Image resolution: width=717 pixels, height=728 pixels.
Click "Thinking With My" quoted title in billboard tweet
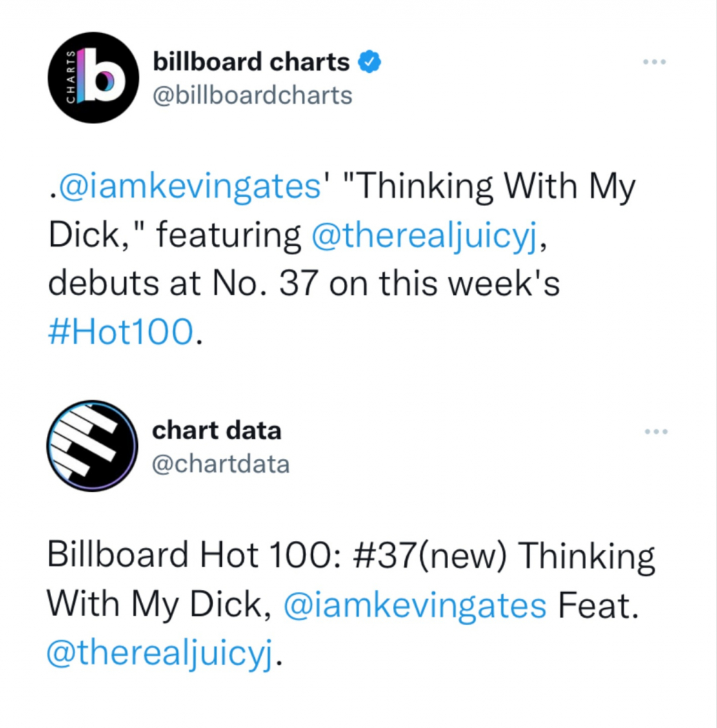click(489, 188)
